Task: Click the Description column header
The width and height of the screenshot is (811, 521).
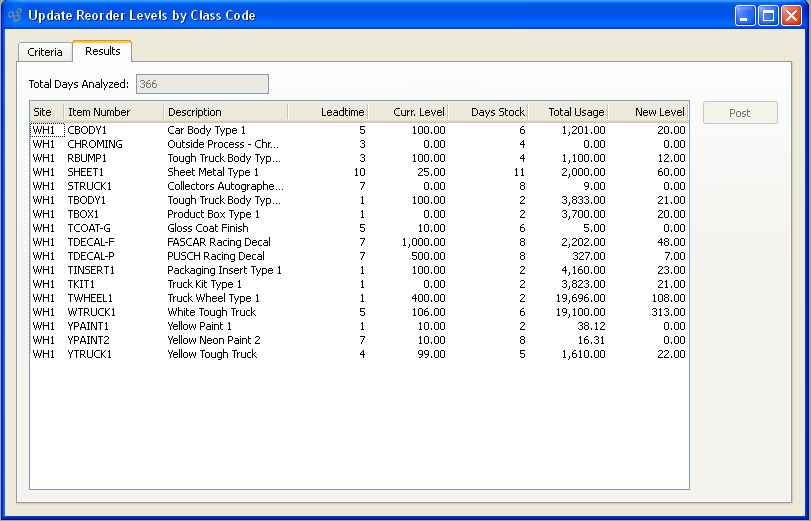Action: pyautogui.click(x=225, y=112)
